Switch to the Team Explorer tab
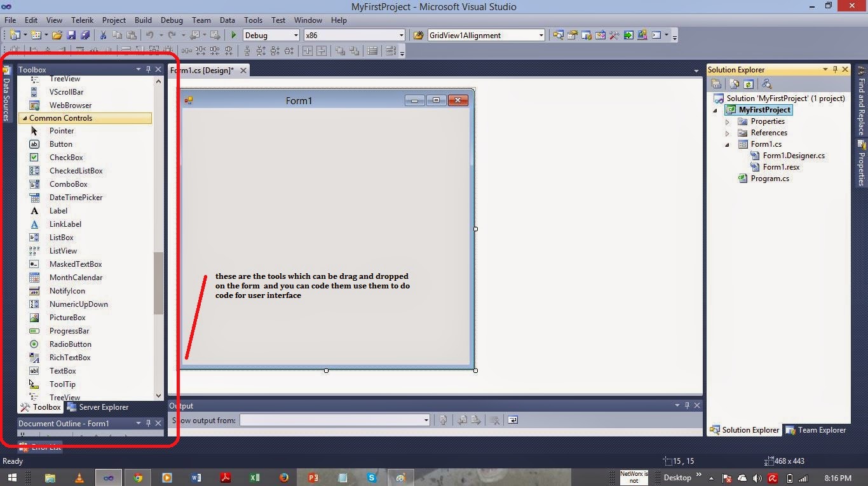Screen dimensions: 868x486 (816, 430)
